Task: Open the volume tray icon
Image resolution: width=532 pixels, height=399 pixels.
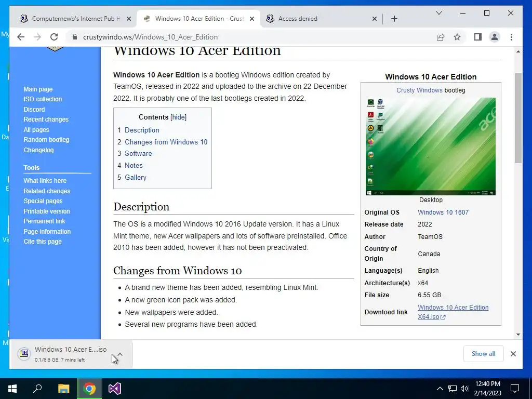Action: click(464, 389)
